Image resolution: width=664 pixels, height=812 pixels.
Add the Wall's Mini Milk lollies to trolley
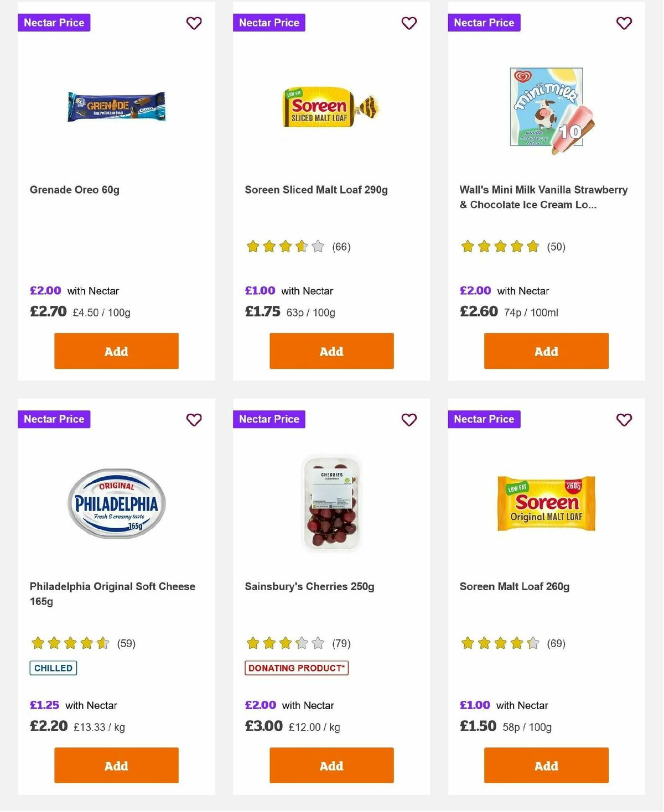click(x=546, y=351)
